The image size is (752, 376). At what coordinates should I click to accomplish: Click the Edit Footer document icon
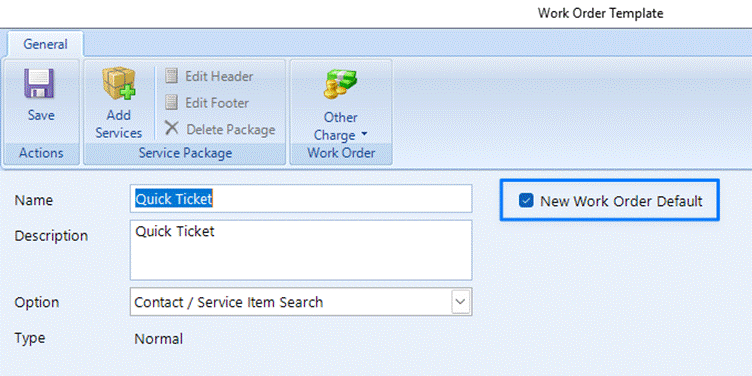[171, 102]
